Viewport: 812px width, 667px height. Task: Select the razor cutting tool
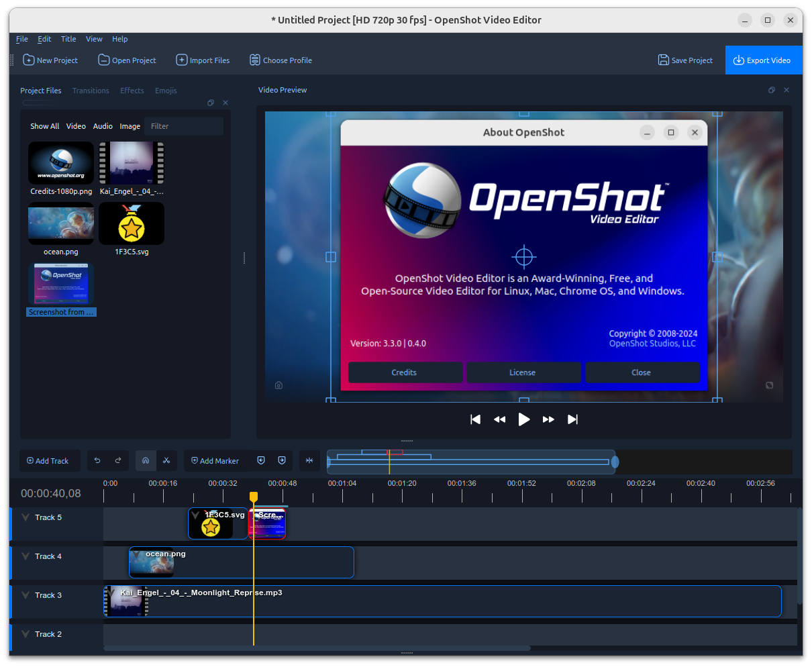click(166, 460)
